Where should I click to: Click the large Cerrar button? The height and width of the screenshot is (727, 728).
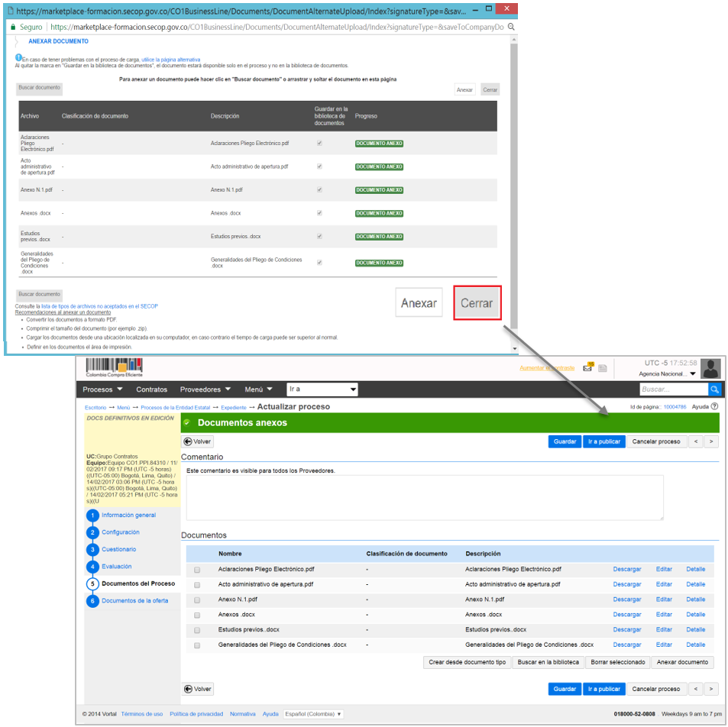click(x=477, y=303)
